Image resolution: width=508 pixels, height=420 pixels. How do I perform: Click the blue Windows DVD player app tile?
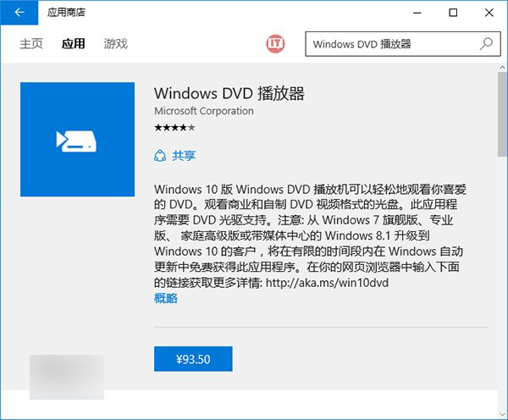(x=77, y=139)
